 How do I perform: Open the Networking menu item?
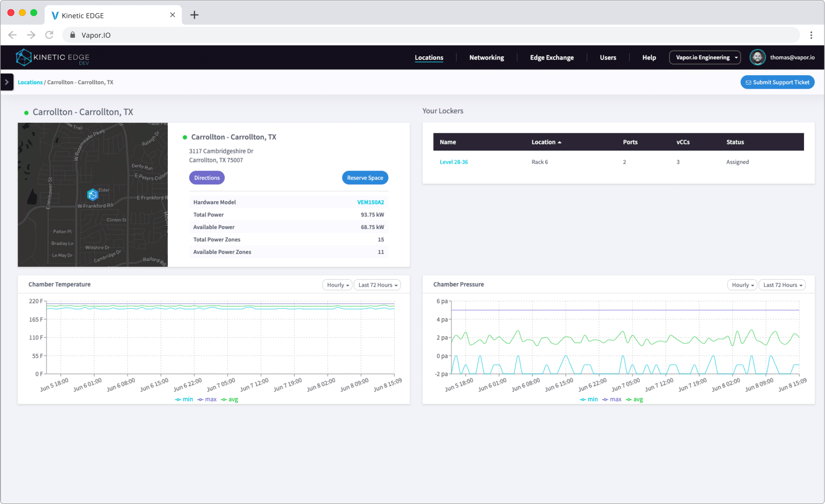click(x=487, y=58)
